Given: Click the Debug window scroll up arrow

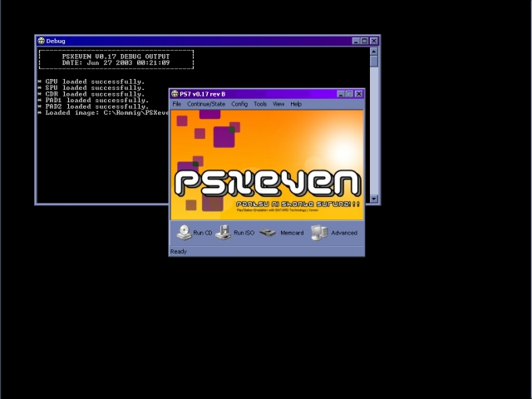Looking at the screenshot, I should 374,52.
